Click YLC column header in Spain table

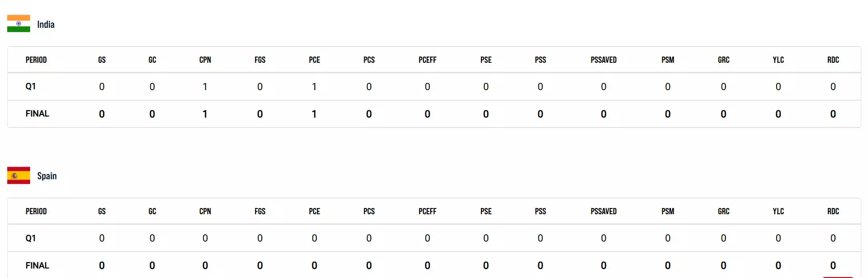pyautogui.click(x=778, y=211)
